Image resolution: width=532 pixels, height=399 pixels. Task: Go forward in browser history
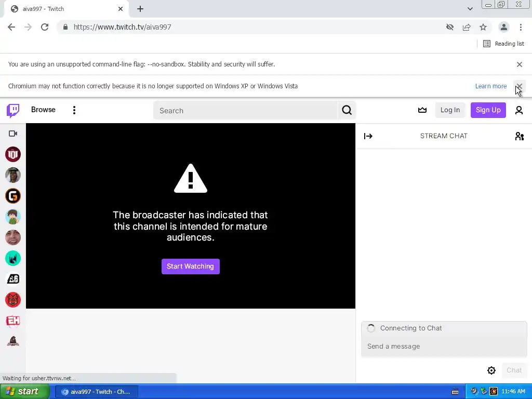click(28, 27)
